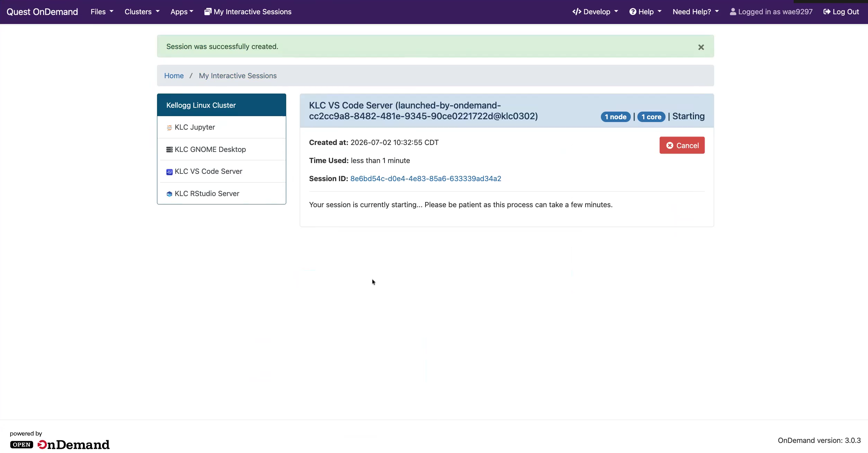The image size is (868, 453).
Task: Click the My Interactive Sessions breadcrumb text
Action: pos(238,76)
